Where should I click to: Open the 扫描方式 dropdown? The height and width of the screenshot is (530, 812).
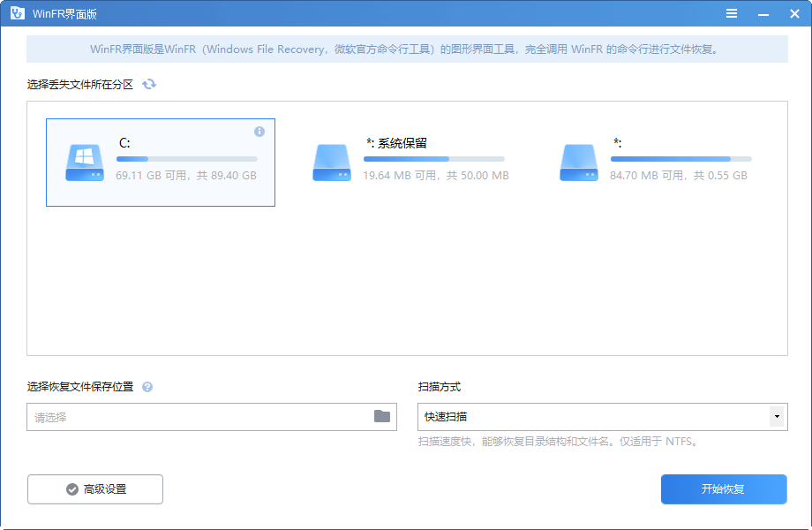pyautogui.click(x=603, y=417)
